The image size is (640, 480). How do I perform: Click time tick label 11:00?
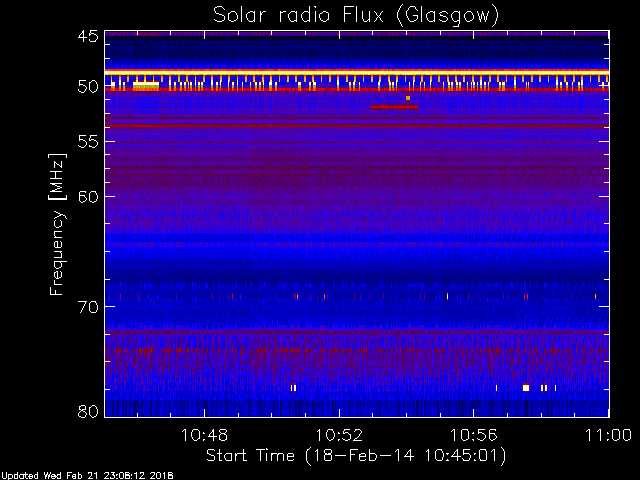(x=609, y=435)
